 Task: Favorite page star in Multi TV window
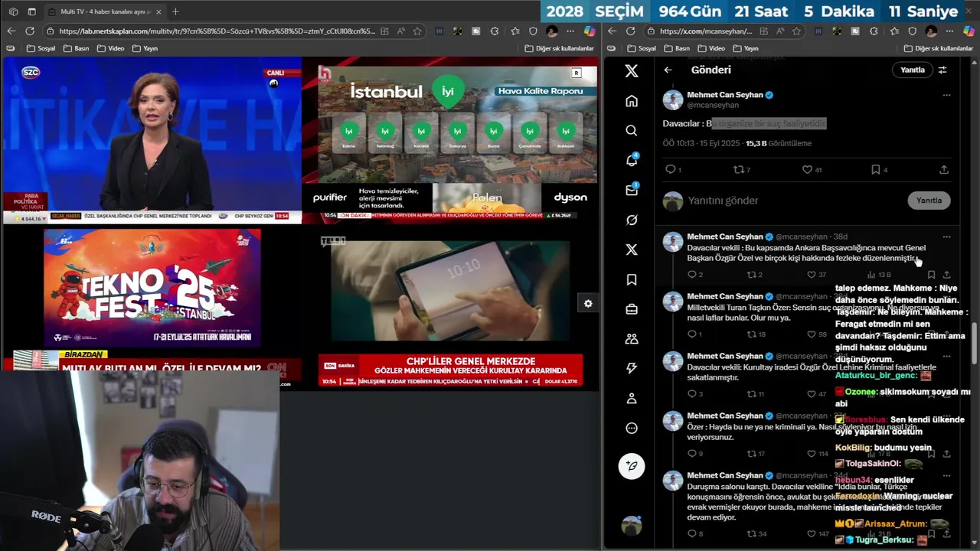tap(417, 31)
